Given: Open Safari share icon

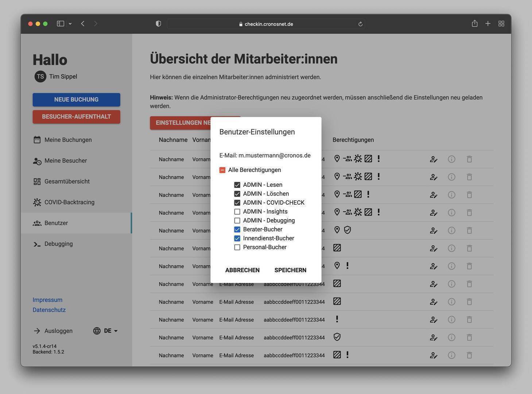Looking at the screenshot, I should pyautogui.click(x=474, y=24).
